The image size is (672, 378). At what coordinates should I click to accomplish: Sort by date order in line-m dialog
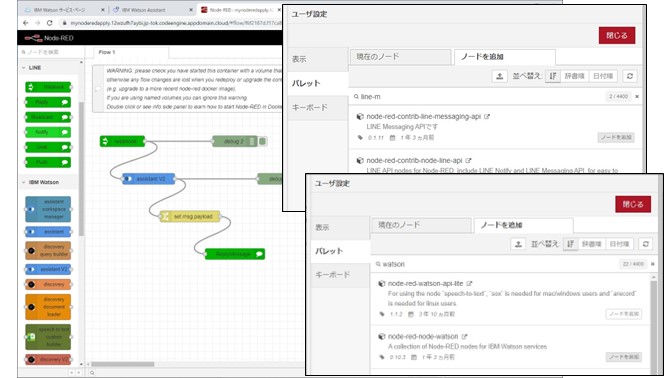[x=603, y=76]
